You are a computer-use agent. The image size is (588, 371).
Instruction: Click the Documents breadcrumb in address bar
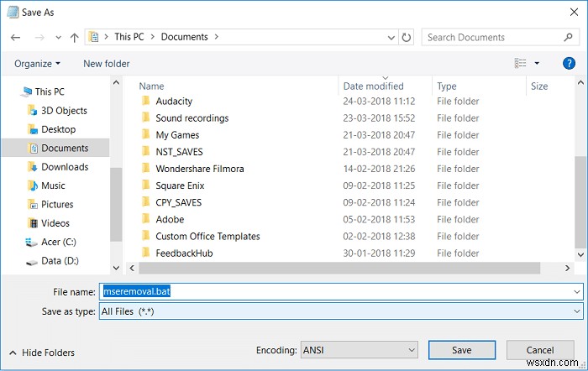[184, 37]
